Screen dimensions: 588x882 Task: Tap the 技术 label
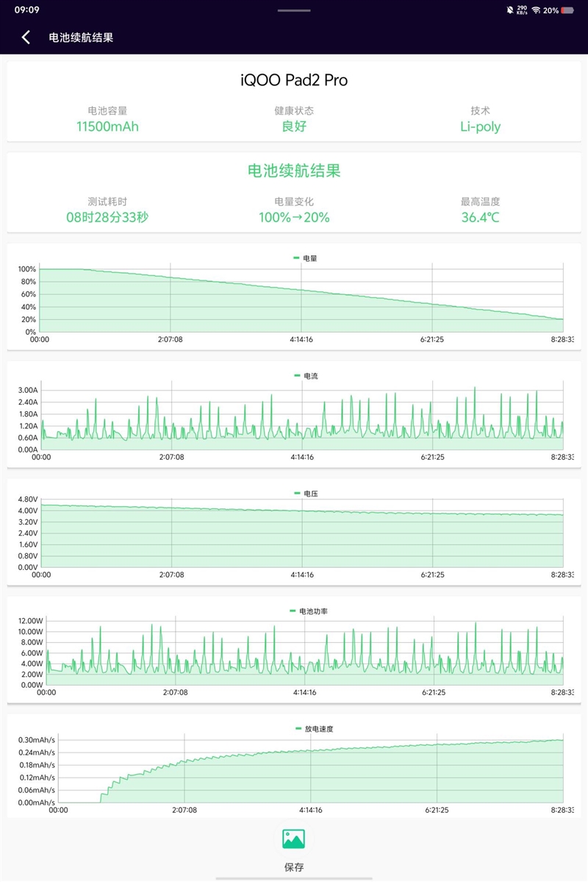tap(480, 110)
